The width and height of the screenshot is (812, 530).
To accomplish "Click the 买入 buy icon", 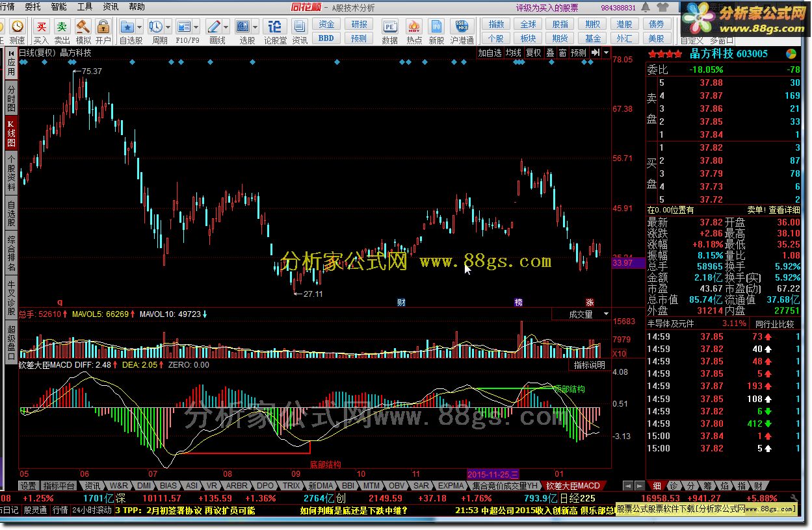I will tap(42, 27).
